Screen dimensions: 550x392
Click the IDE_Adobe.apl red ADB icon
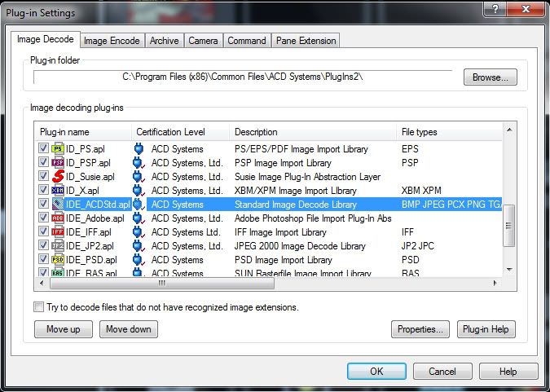click(x=58, y=218)
